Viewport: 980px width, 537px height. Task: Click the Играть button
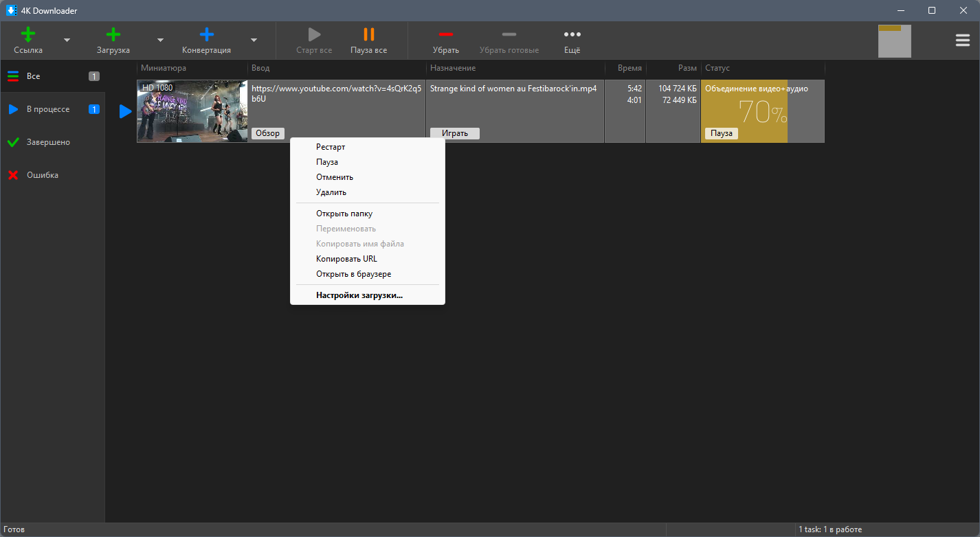tap(455, 133)
